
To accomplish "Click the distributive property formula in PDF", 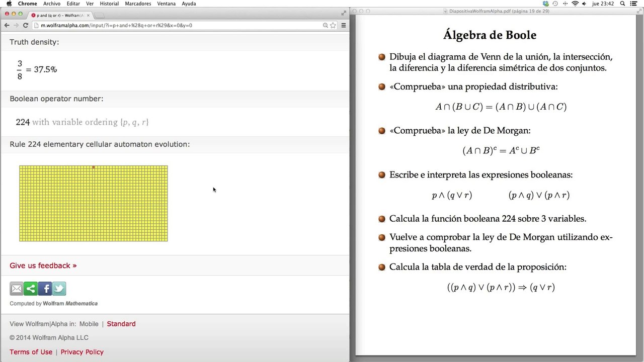I will click(501, 107).
